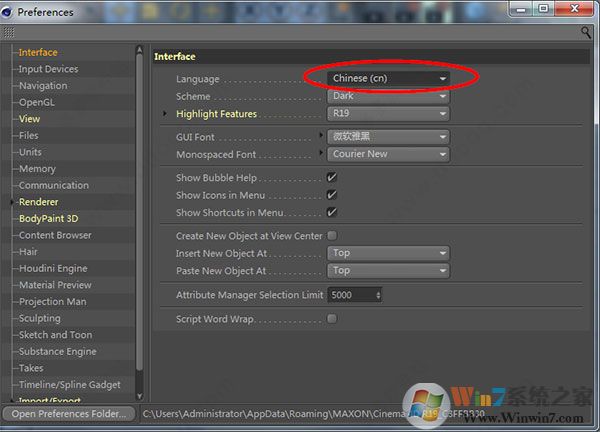The height and width of the screenshot is (432, 600).
Task: Click the search magnifier icon
Action: point(586,32)
